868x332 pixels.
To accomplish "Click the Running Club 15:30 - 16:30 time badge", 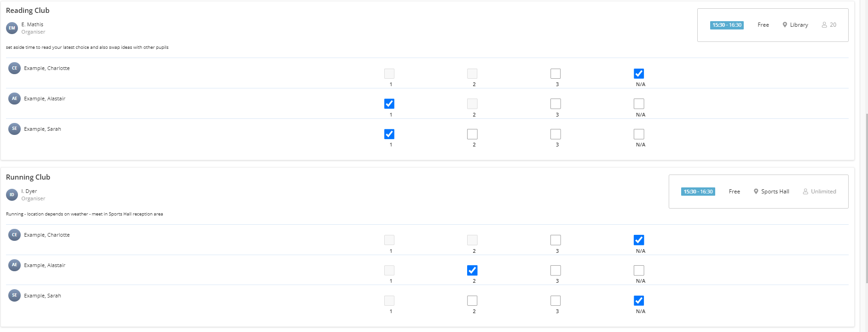I will coord(698,192).
